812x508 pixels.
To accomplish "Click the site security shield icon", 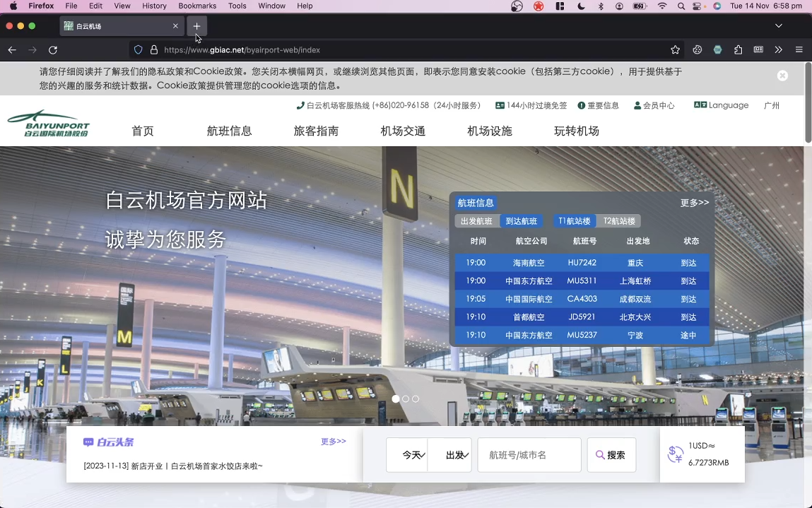I will [x=139, y=50].
